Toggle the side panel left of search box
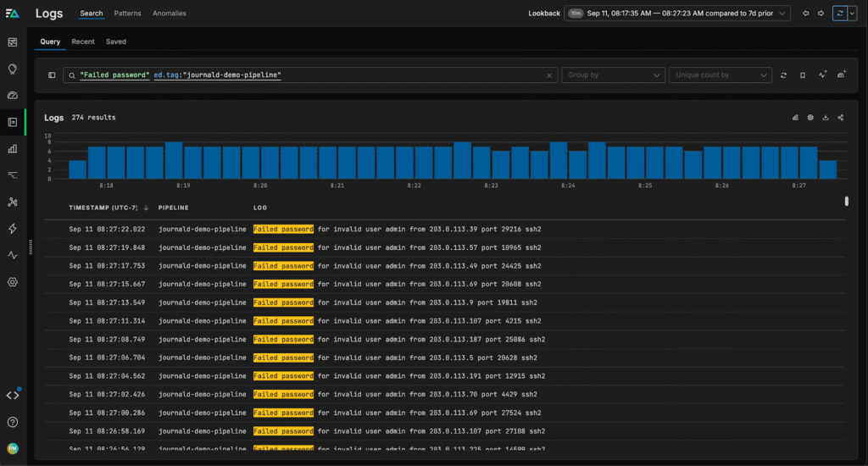This screenshot has height=466, width=868. pyautogui.click(x=52, y=75)
